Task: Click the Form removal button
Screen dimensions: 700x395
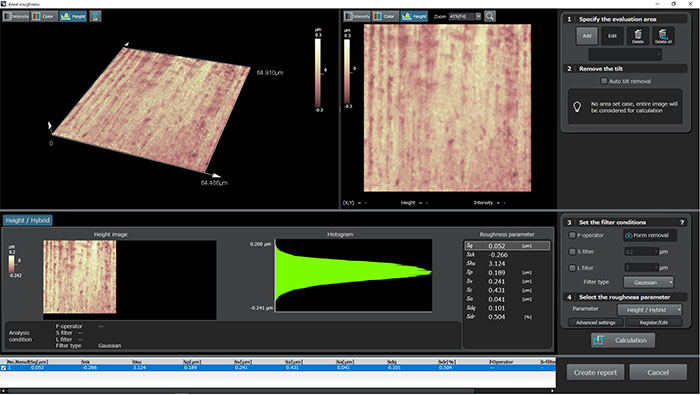Action: [650, 235]
